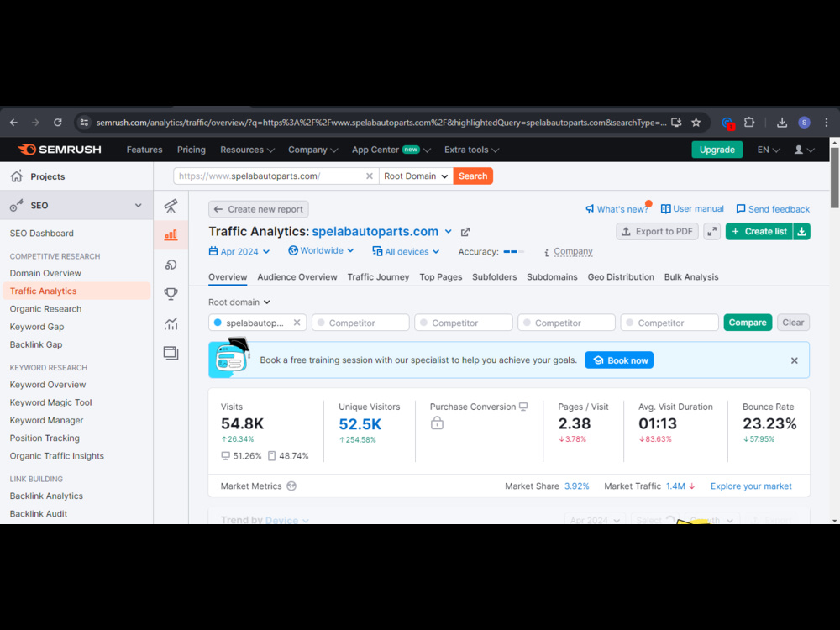The image size is (840, 630).
Task: Switch to Geo Distribution tab
Action: click(x=621, y=277)
